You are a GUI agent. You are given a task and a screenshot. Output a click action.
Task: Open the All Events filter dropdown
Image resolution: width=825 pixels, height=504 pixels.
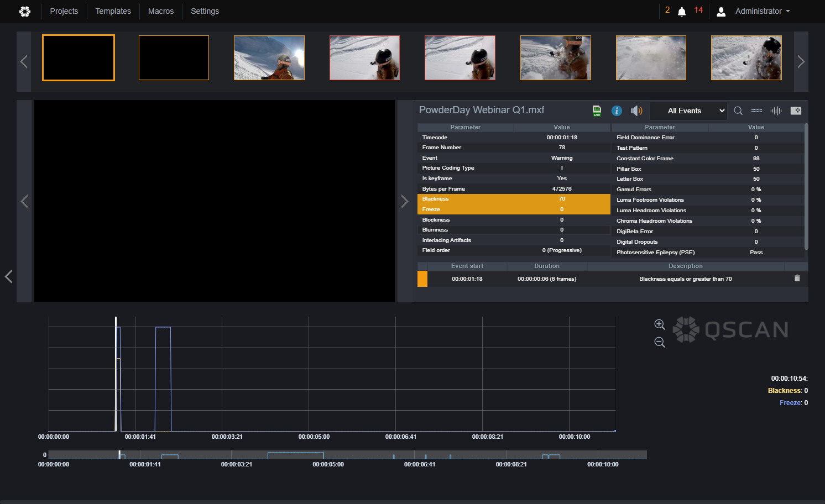pos(688,111)
